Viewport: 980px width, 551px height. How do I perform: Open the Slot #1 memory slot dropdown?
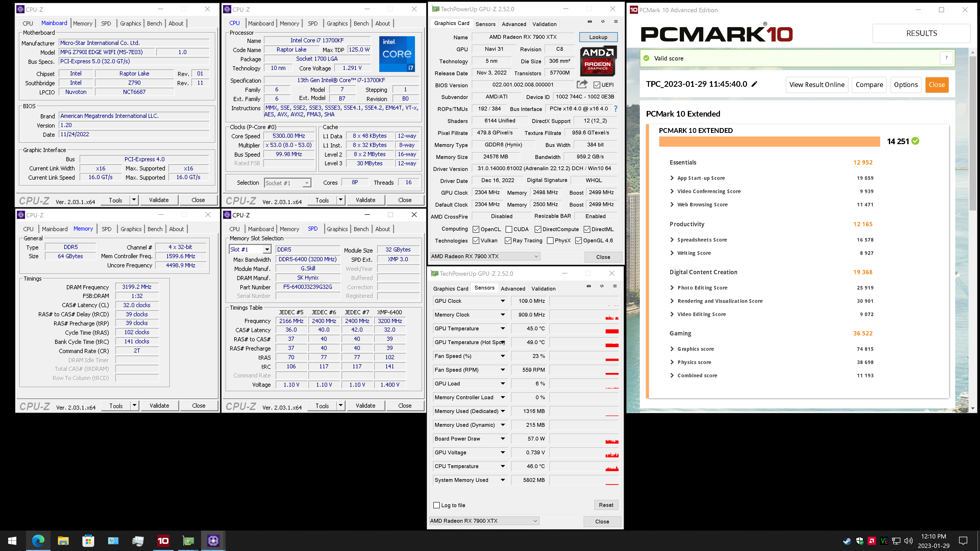267,249
